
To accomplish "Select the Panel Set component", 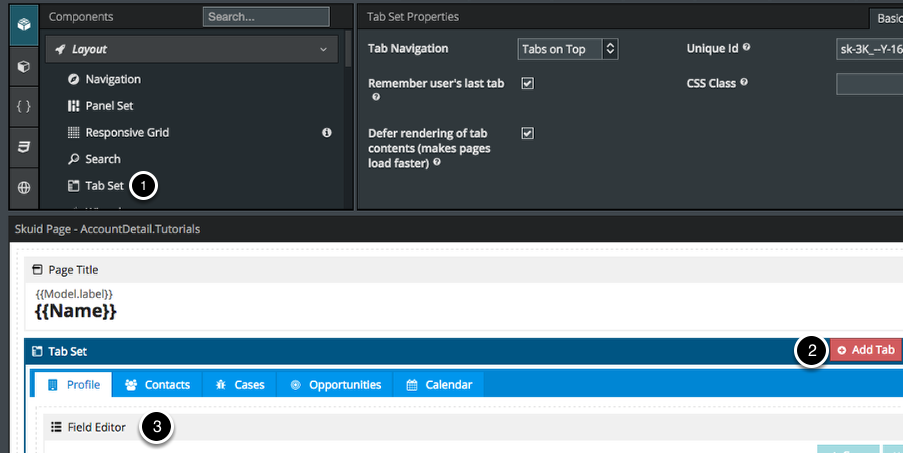I will [x=109, y=106].
